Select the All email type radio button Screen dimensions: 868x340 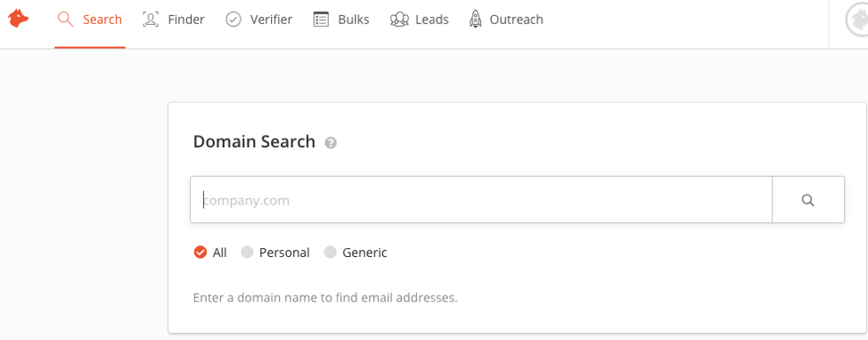pyautogui.click(x=200, y=253)
